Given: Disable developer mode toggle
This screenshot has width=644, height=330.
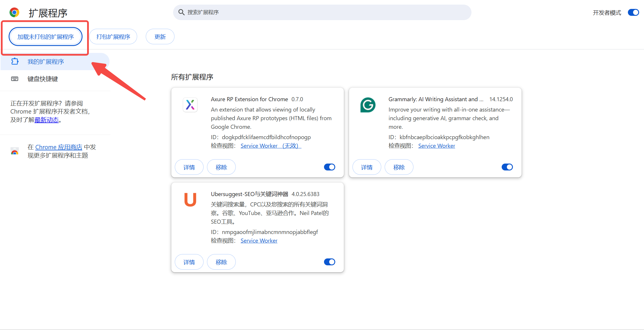Looking at the screenshot, I should coord(633,13).
